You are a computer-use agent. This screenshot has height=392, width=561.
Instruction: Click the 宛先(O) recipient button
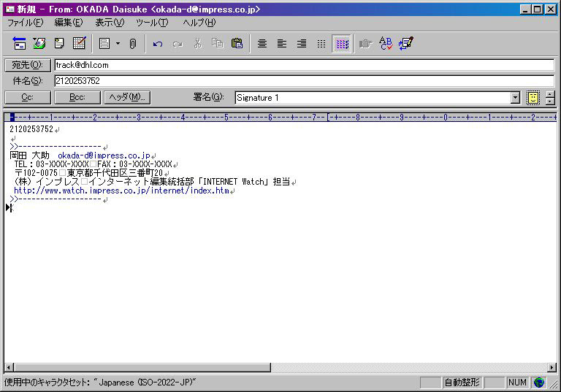click(28, 65)
